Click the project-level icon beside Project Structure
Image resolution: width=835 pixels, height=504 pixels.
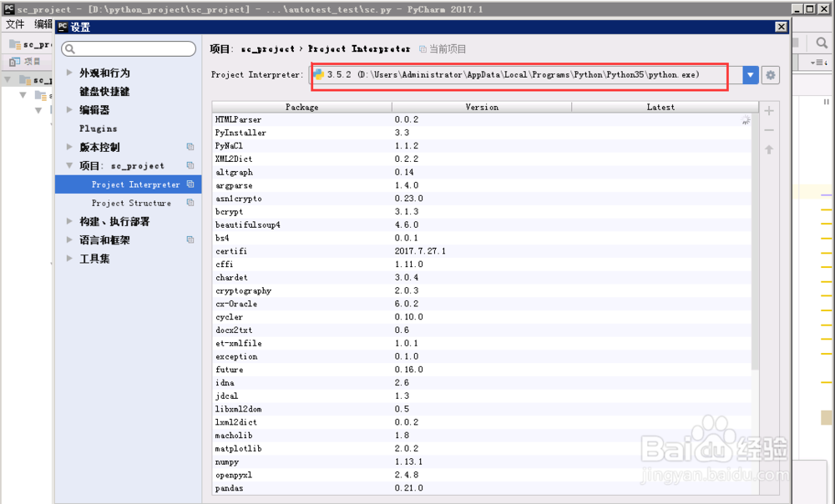click(x=190, y=203)
